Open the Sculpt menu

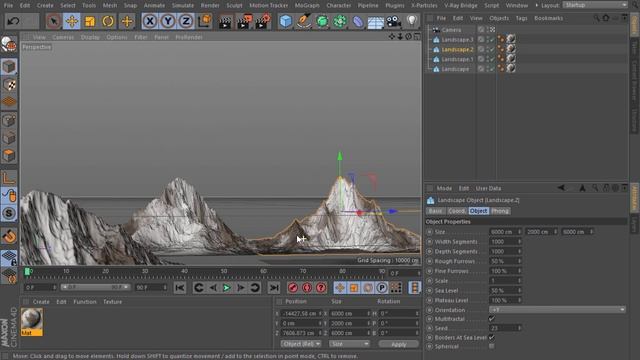(234, 5)
